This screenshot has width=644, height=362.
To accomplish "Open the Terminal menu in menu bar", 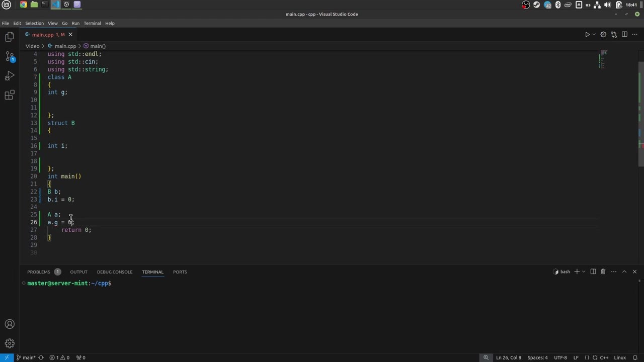I will pyautogui.click(x=92, y=23).
